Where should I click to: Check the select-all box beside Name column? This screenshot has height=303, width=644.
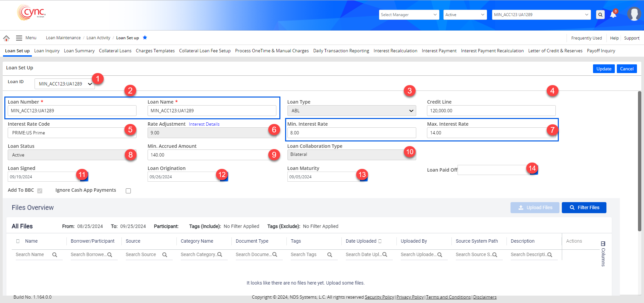pos(18,241)
